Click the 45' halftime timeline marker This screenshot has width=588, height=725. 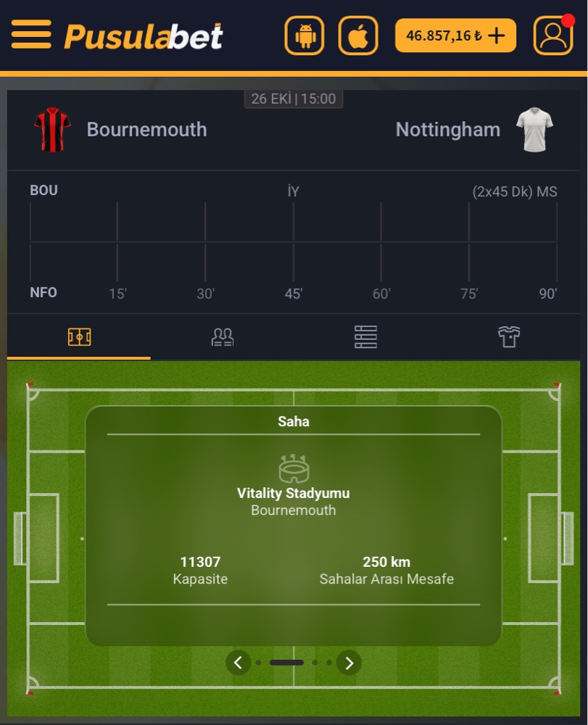(x=294, y=294)
